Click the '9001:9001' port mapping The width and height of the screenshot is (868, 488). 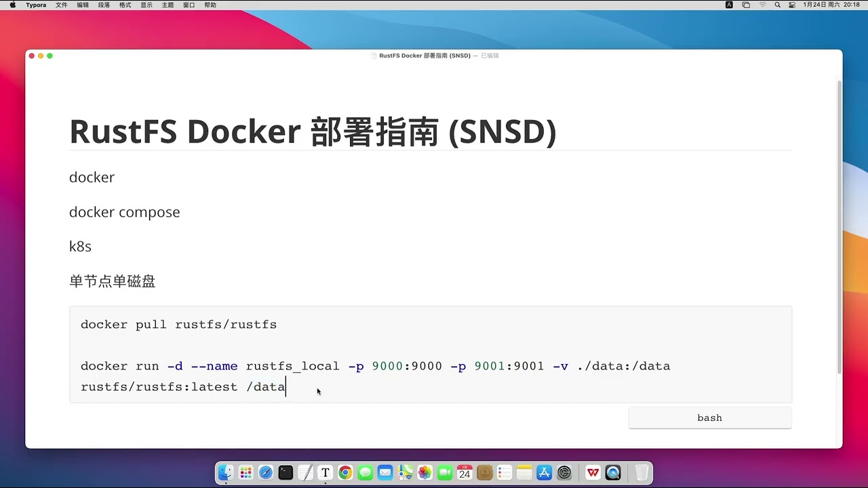(x=509, y=366)
